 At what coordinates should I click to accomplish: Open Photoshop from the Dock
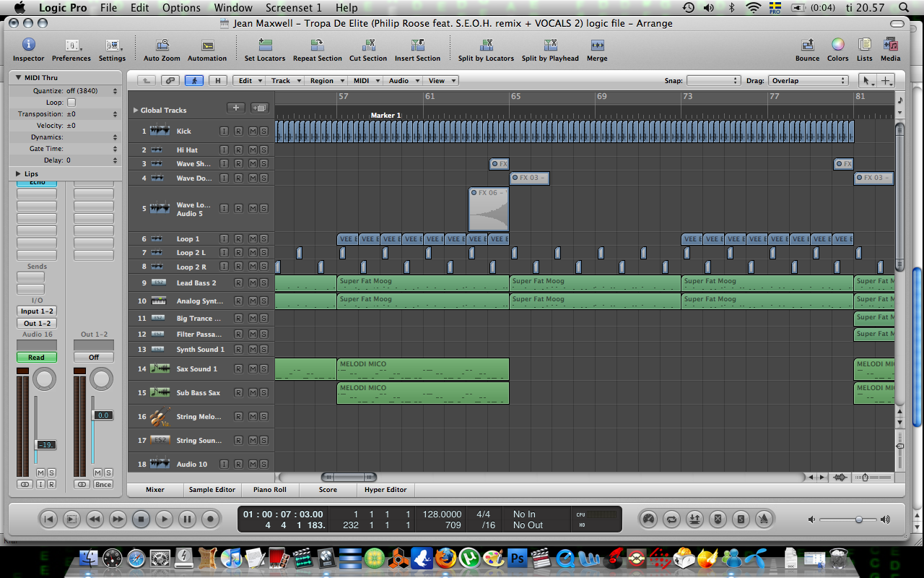coord(517,558)
